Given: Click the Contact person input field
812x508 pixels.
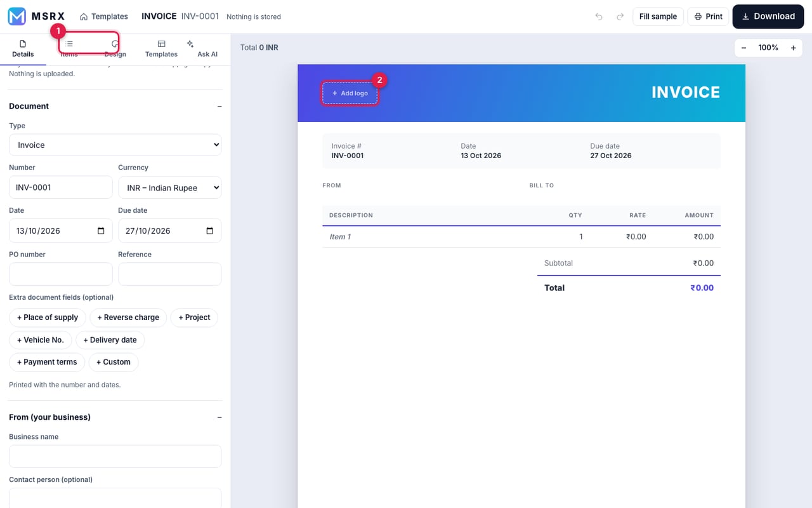Looking at the screenshot, I should point(115,498).
